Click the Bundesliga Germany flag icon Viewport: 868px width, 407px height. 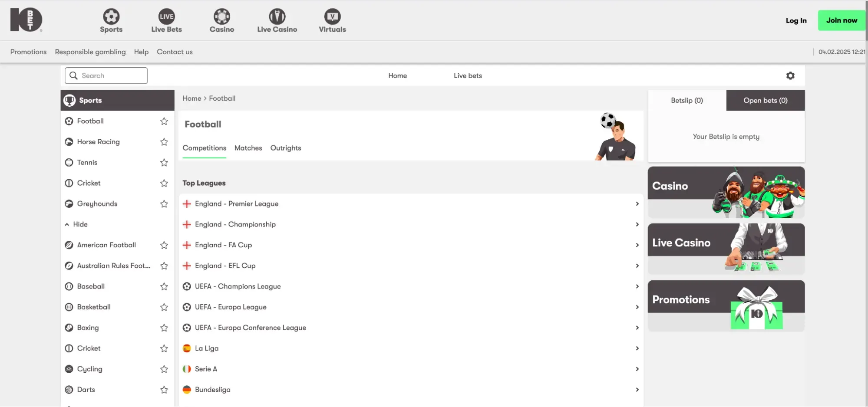click(187, 390)
